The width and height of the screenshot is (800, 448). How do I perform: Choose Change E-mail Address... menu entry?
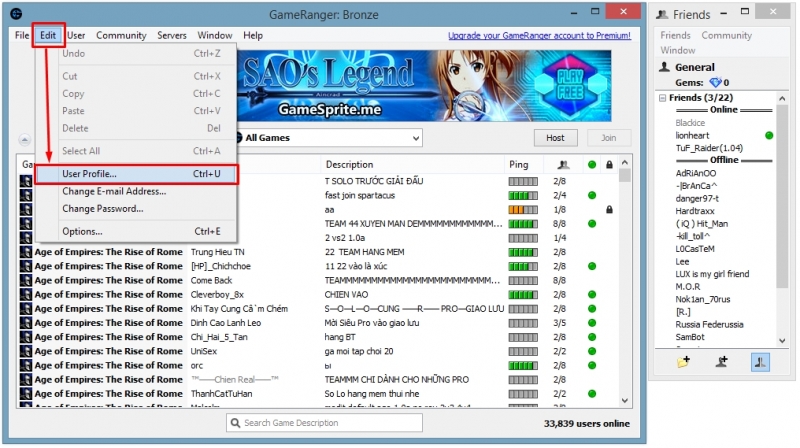pos(136,191)
